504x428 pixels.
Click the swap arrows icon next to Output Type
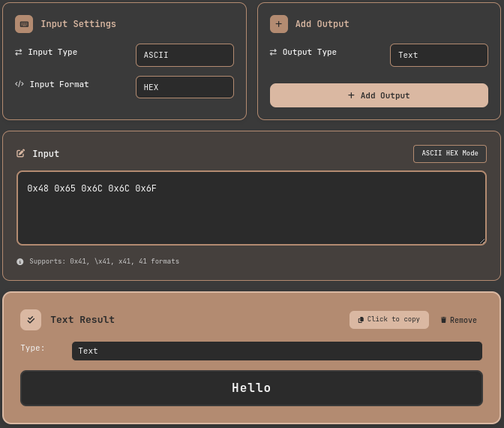click(x=273, y=52)
